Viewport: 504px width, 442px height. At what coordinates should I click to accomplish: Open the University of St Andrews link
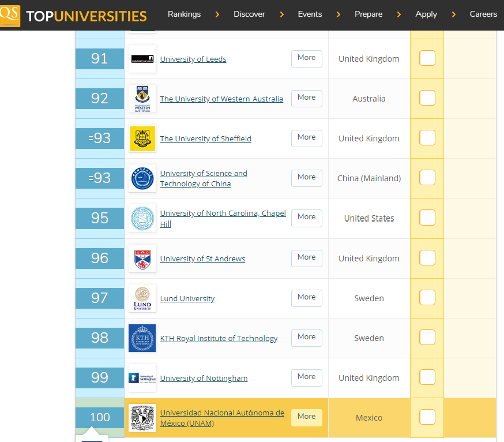pyautogui.click(x=202, y=259)
